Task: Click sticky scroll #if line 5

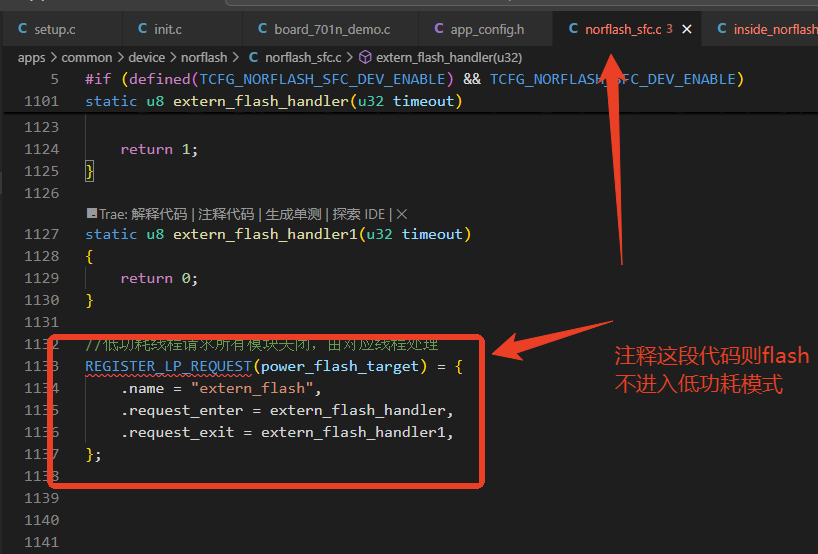Action: pyautogui.click(x=414, y=79)
